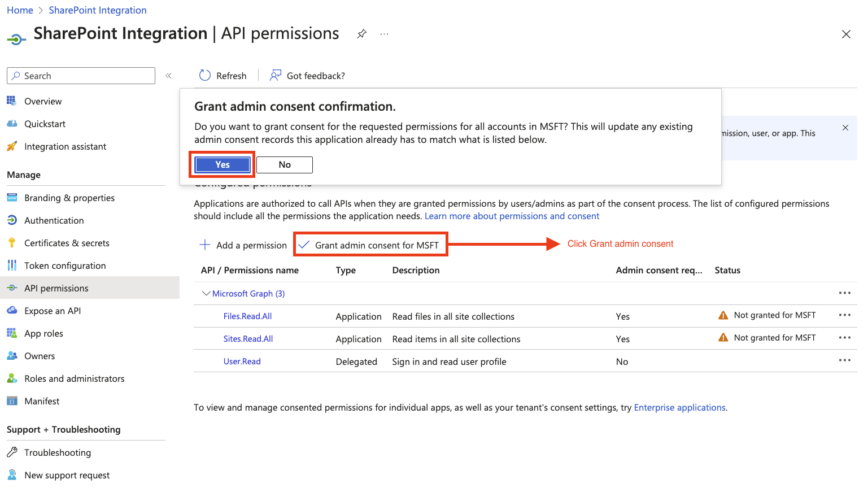Open more options for Sites.Read.All row
The width and height of the screenshot is (868, 488).
point(845,337)
